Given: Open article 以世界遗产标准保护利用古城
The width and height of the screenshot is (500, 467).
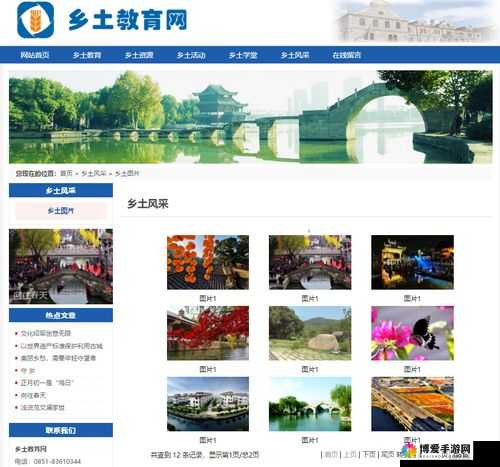Looking at the screenshot, I should pyautogui.click(x=62, y=346).
